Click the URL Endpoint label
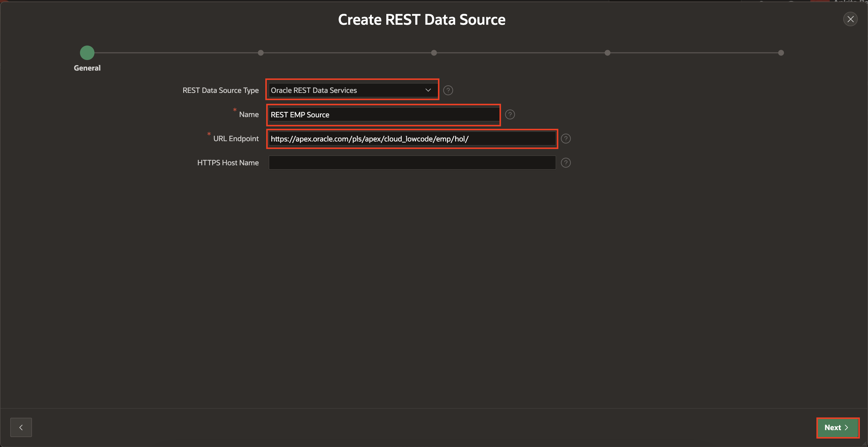This screenshot has width=868, height=447. [235, 139]
